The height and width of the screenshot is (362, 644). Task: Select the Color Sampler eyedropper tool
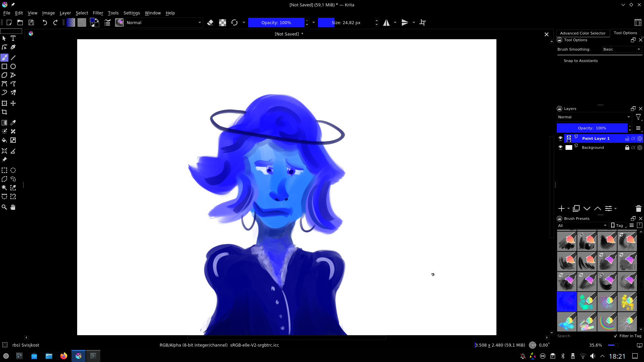point(13,123)
